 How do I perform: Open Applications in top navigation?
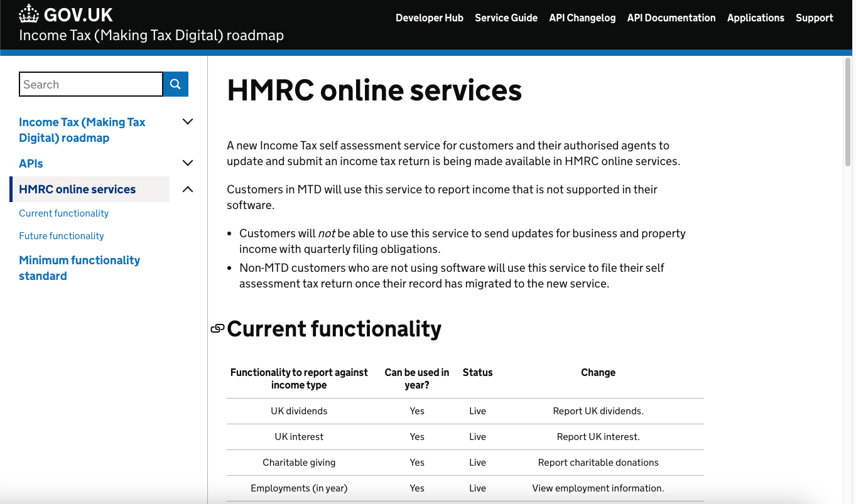(x=756, y=18)
